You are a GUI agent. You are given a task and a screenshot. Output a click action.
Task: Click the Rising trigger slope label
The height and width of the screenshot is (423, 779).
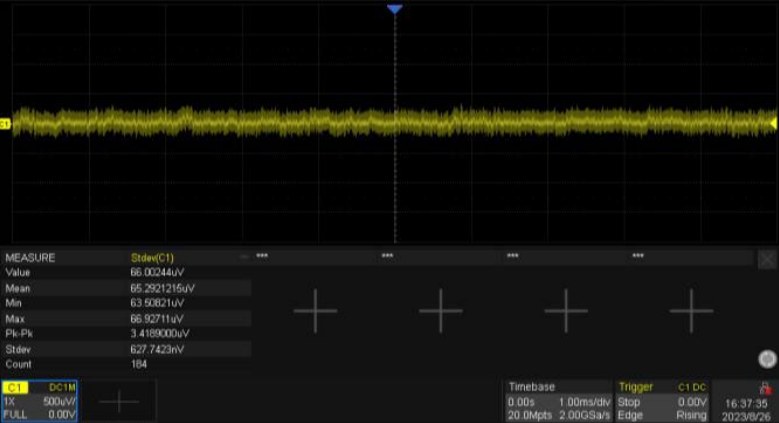tap(691, 415)
